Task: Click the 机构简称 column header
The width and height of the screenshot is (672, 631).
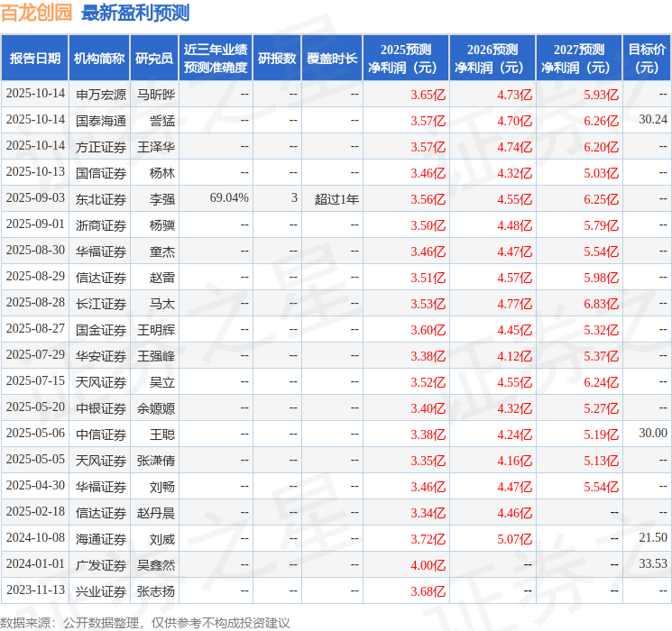Action: 99,59
